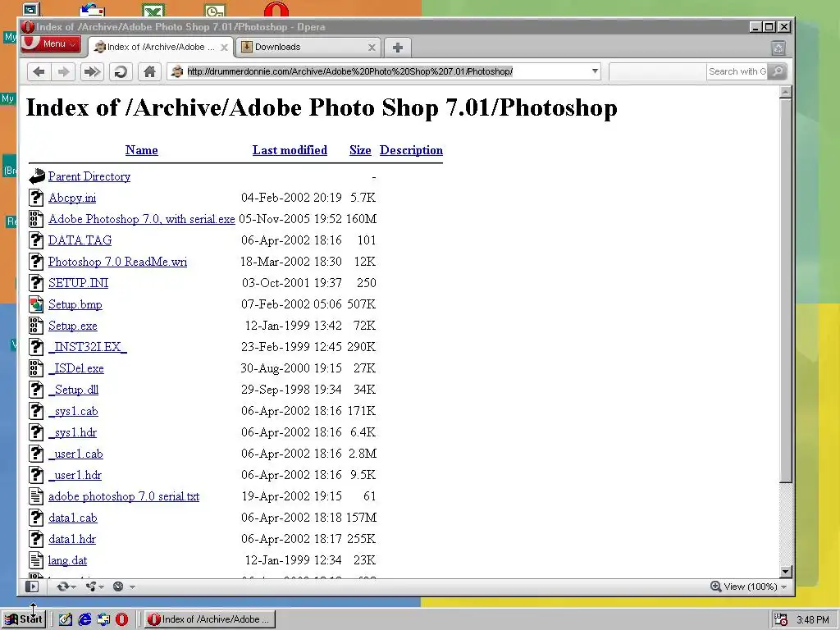Open the Windows Start button

point(24,619)
